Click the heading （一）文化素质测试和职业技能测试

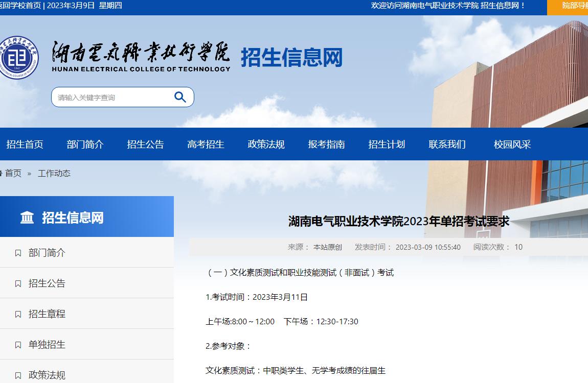[300, 273]
